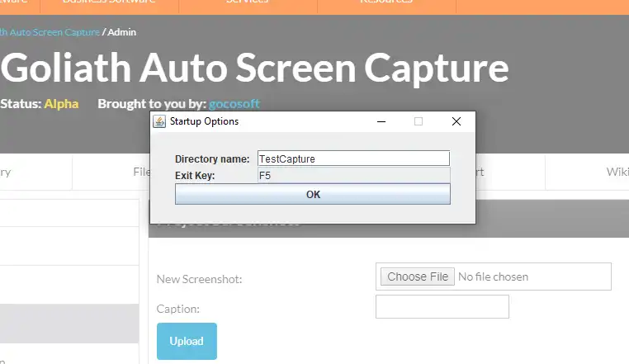Close the Startup Options dialog
Screen dimensions: 629x364
(x=456, y=121)
